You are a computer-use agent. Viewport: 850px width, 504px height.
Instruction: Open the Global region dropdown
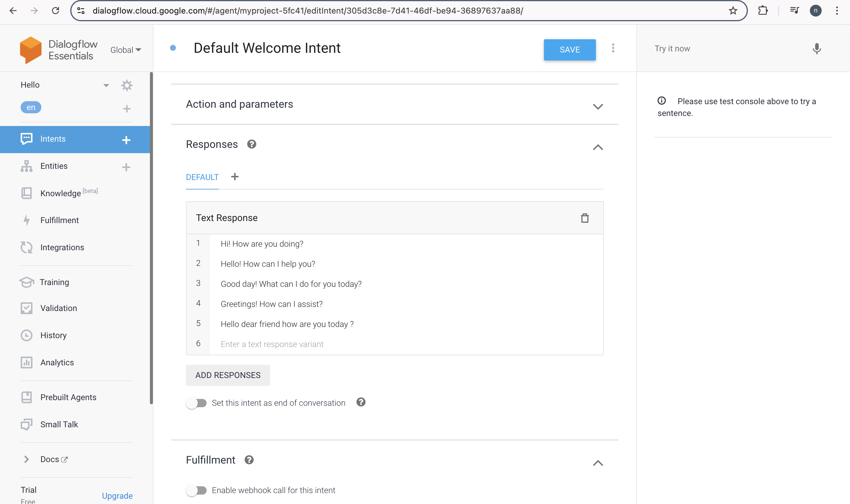point(126,50)
